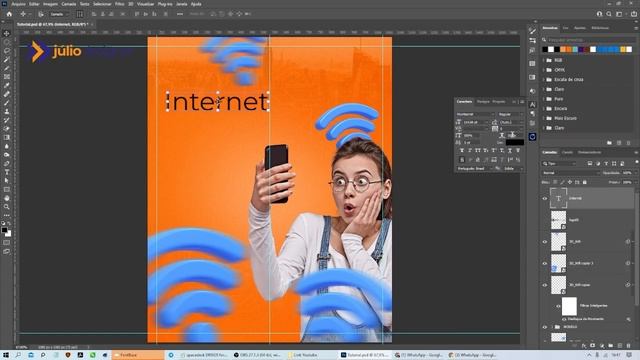Switch to the Parágrafo tab
The width and height of the screenshot is (640, 360).
(x=483, y=101)
